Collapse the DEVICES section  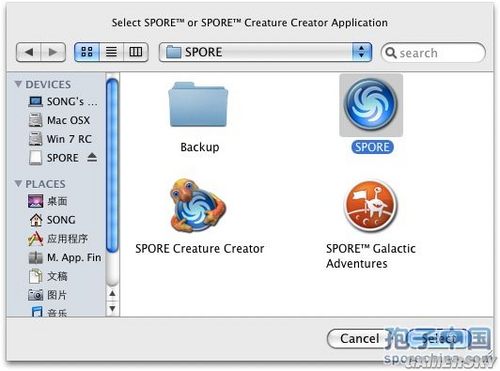pyautogui.click(x=18, y=84)
